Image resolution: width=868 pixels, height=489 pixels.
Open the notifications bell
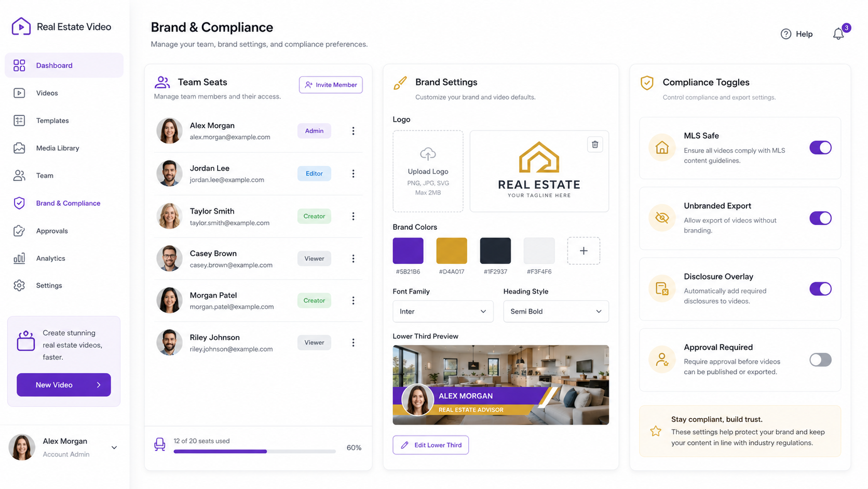tap(838, 34)
